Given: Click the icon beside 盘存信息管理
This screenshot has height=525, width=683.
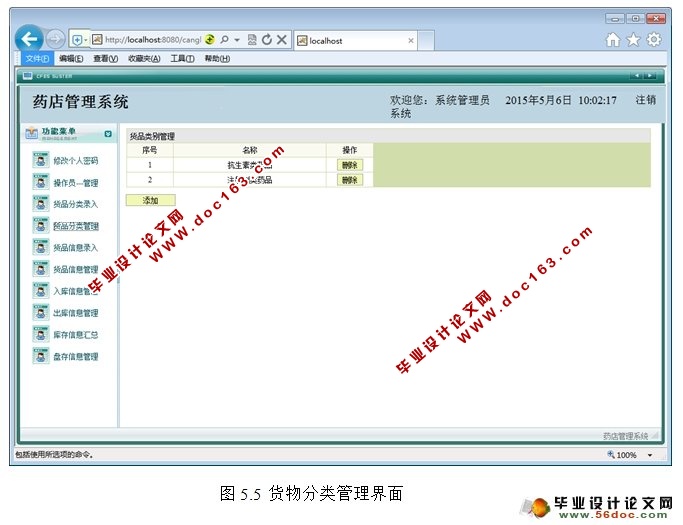Looking at the screenshot, I should [41, 356].
